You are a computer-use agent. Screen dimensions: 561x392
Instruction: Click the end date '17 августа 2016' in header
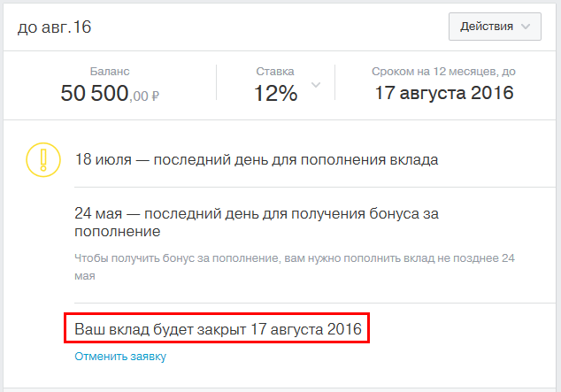point(444,93)
